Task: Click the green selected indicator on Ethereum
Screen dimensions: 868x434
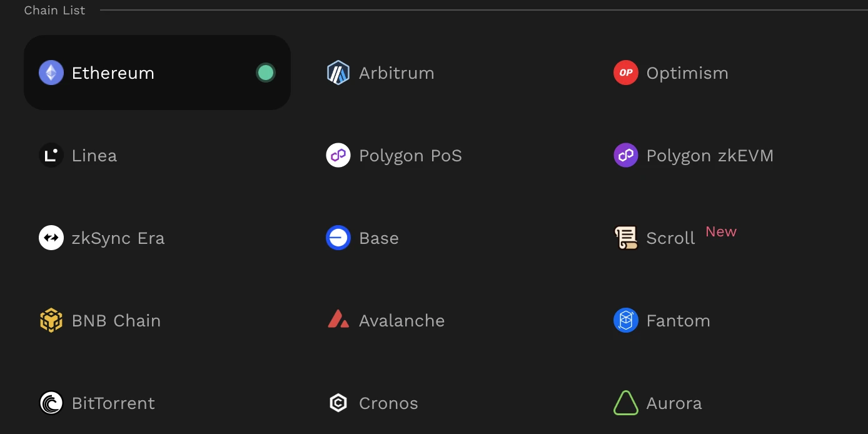Action: pyautogui.click(x=266, y=73)
